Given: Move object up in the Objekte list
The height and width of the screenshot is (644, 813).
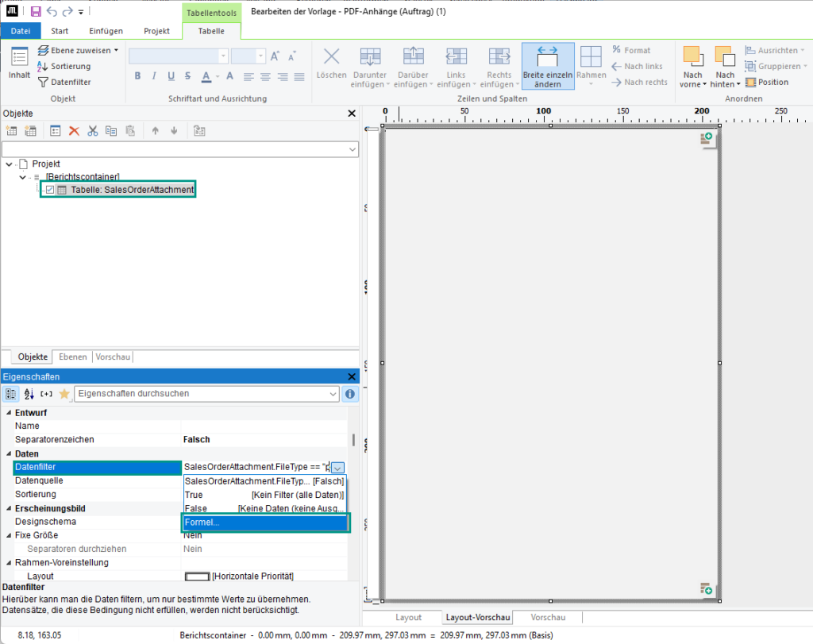Looking at the screenshot, I should click(156, 130).
